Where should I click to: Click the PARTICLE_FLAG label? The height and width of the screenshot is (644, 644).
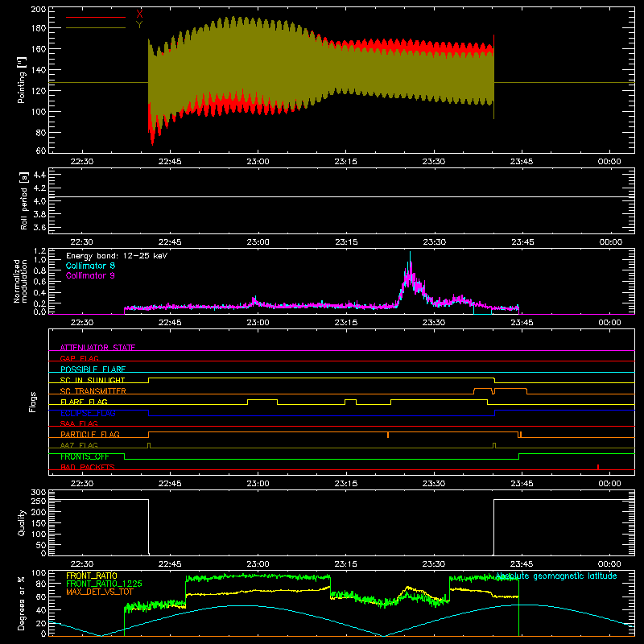pyautogui.click(x=90, y=434)
